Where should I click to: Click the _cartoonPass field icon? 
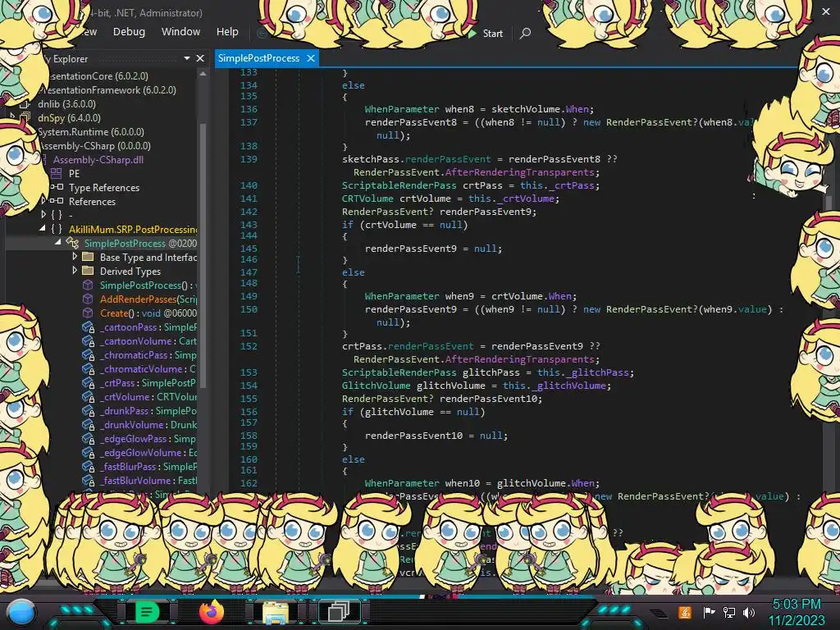pos(89,326)
